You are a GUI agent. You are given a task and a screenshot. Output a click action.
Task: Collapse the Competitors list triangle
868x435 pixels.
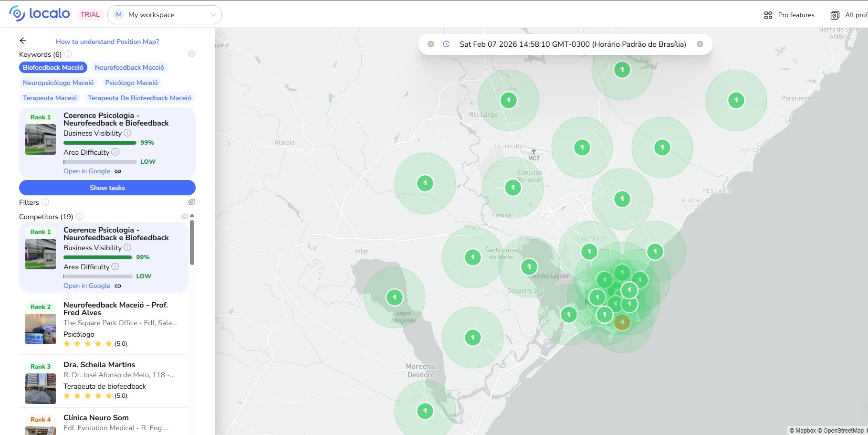point(192,216)
